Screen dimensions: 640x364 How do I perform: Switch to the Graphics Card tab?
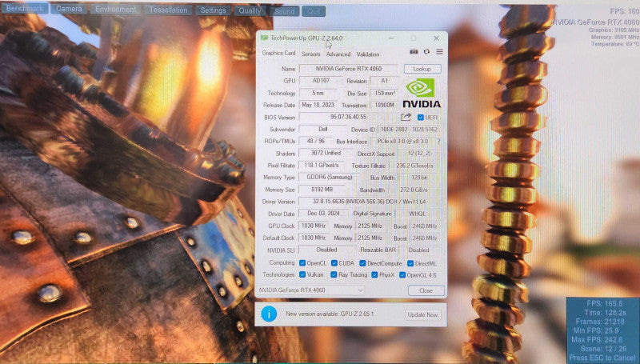pyautogui.click(x=278, y=53)
